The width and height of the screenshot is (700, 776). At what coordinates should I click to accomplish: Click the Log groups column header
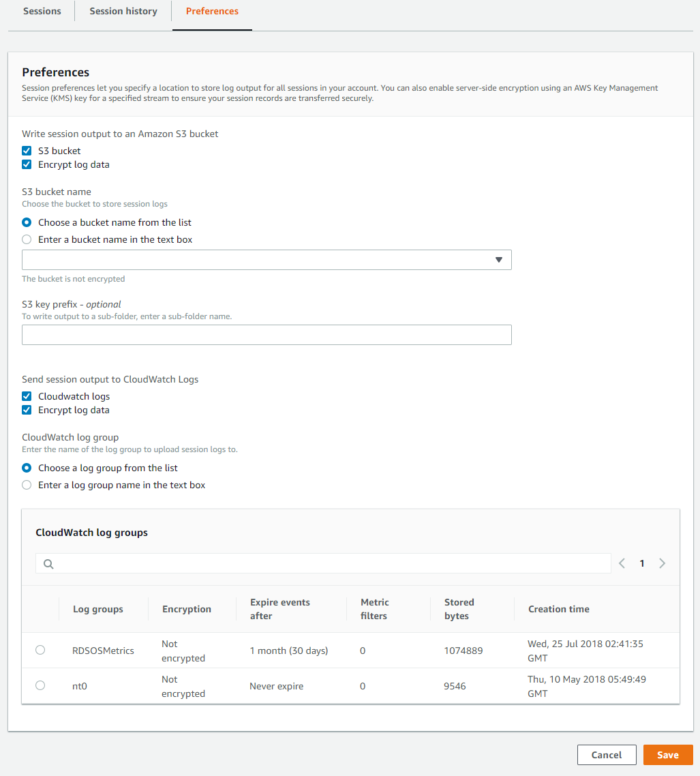[x=98, y=609]
